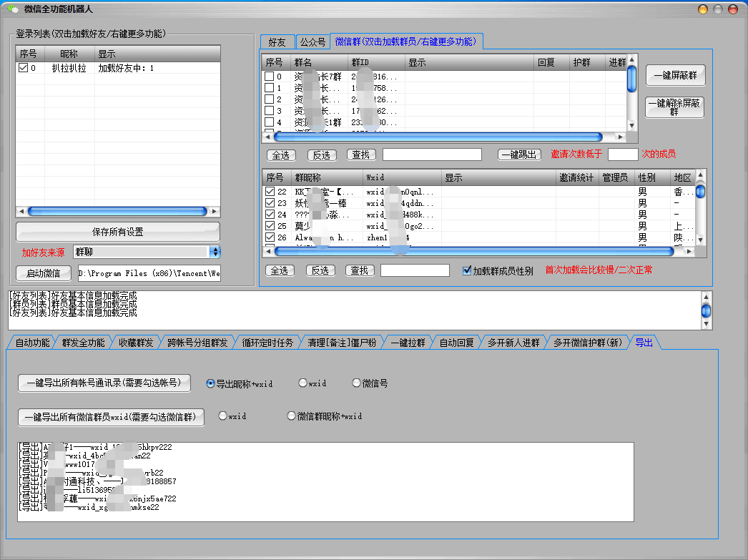Switch to the 公众号 tab
This screenshot has width=748, height=560.
click(312, 42)
